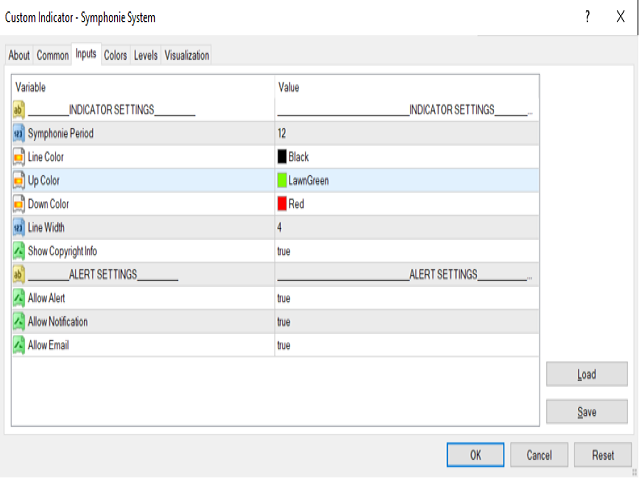The height and width of the screenshot is (480, 640).
Task: Select the Inputs tab
Action: click(x=86, y=54)
